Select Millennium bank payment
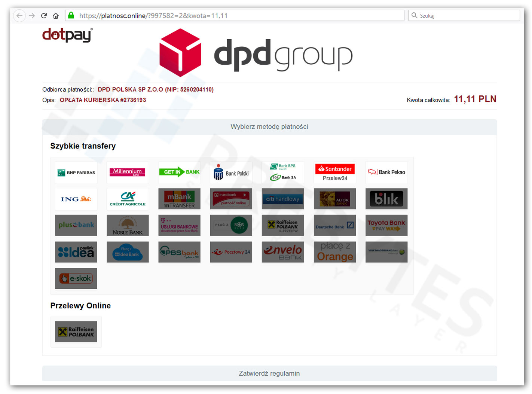This screenshot has width=532, height=394. coord(128,172)
